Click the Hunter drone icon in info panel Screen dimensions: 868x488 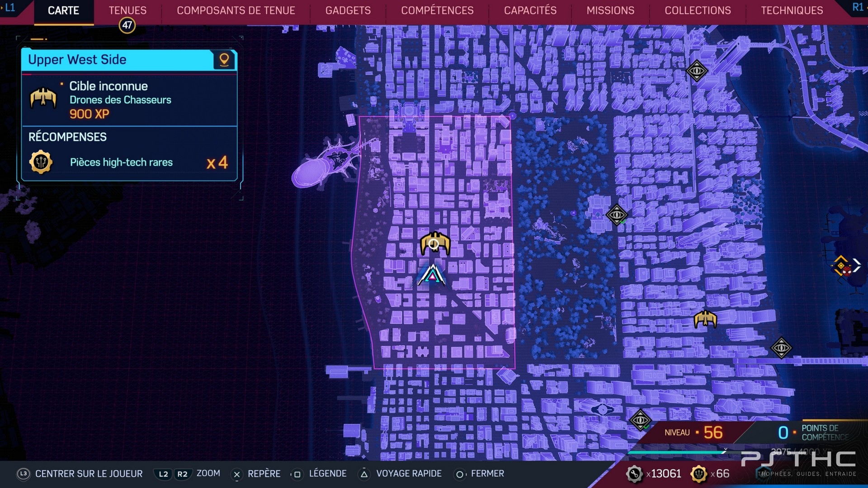pyautogui.click(x=43, y=98)
